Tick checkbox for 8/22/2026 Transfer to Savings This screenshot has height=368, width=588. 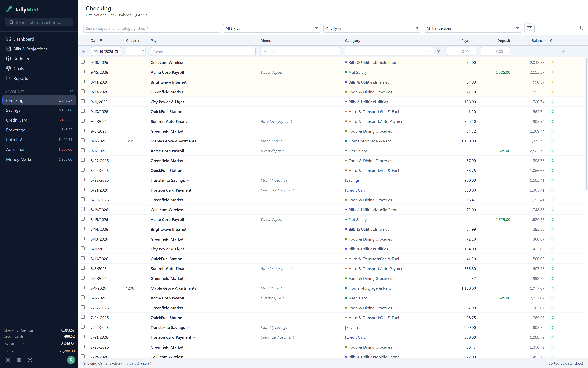coord(83,180)
